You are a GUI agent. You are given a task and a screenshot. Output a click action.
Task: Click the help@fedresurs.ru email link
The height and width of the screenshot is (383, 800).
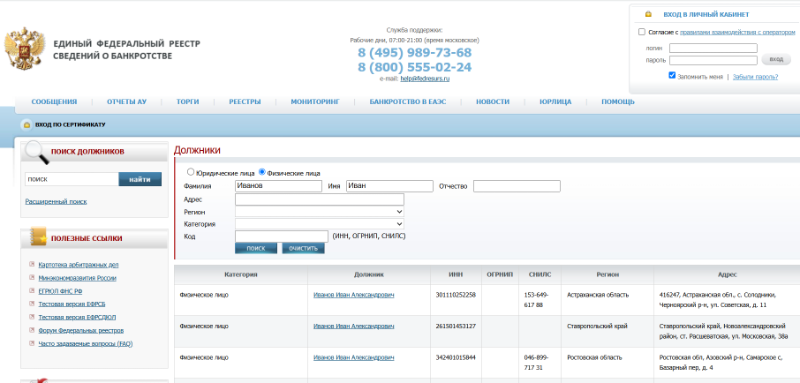tap(425, 79)
